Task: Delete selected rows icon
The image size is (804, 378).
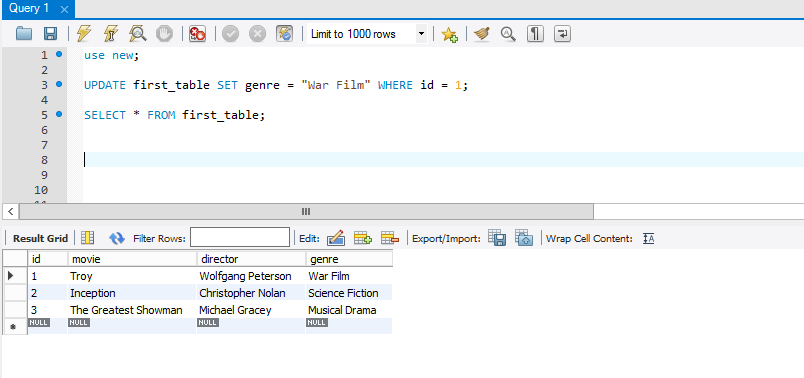Action: (390, 238)
